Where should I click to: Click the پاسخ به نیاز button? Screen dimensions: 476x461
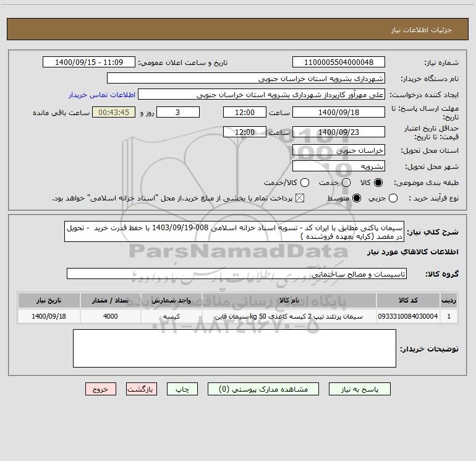click(x=359, y=389)
